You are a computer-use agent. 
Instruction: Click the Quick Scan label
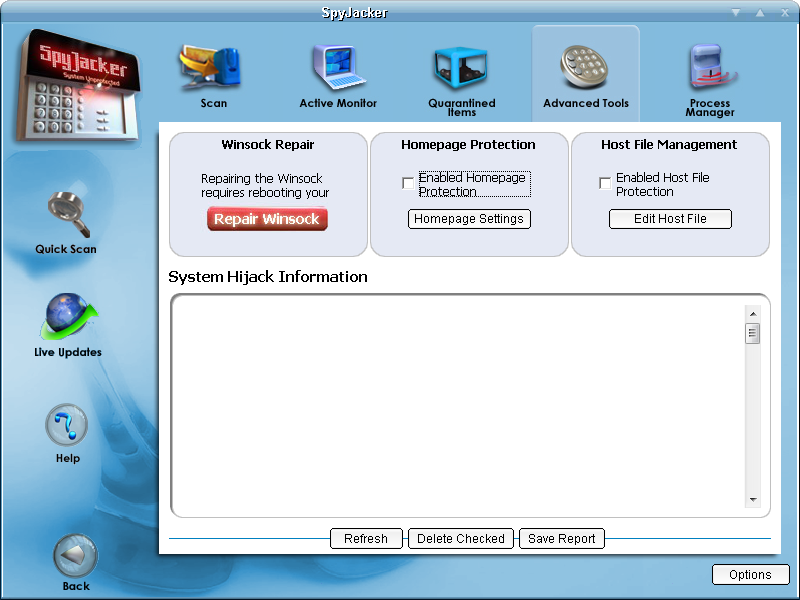pos(66,249)
